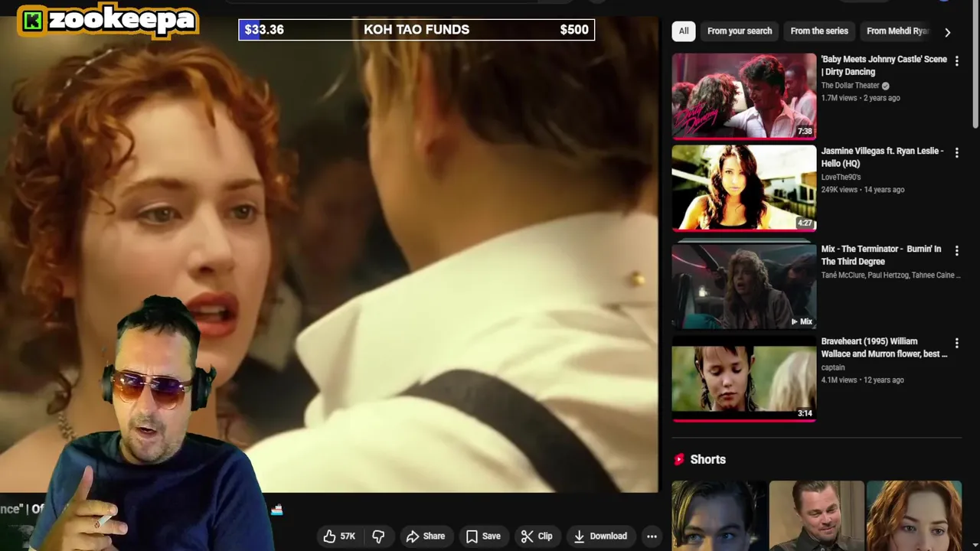980x551 pixels.
Task: Select the From your search chip
Action: (740, 31)
